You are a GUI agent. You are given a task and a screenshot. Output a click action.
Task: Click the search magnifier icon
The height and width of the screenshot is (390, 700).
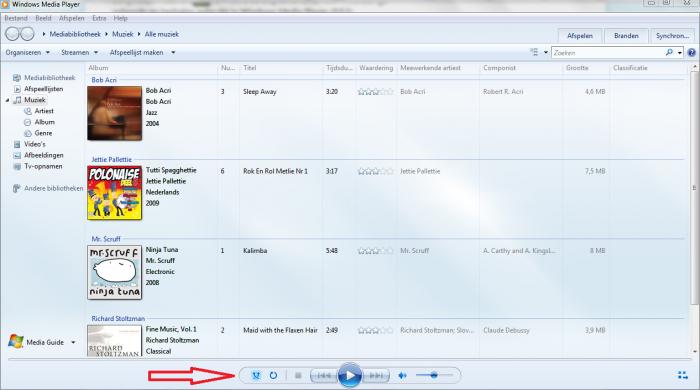[x=669, y=52]
